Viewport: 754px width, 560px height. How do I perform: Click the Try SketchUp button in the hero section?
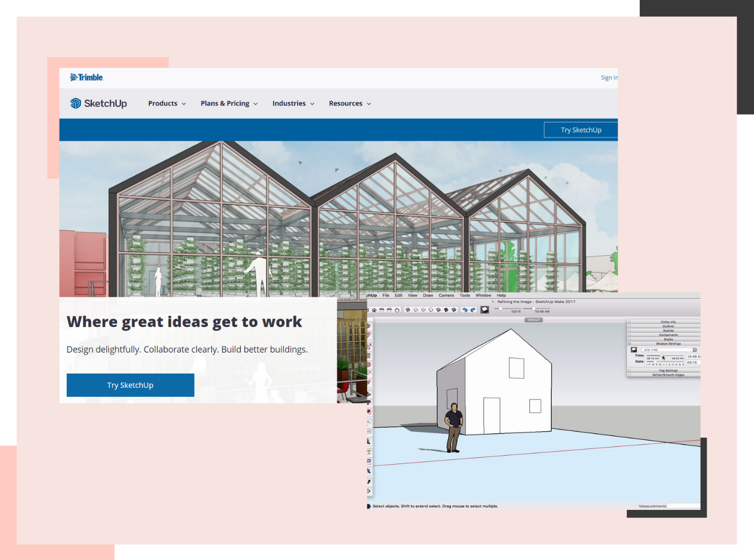(130, 385)
